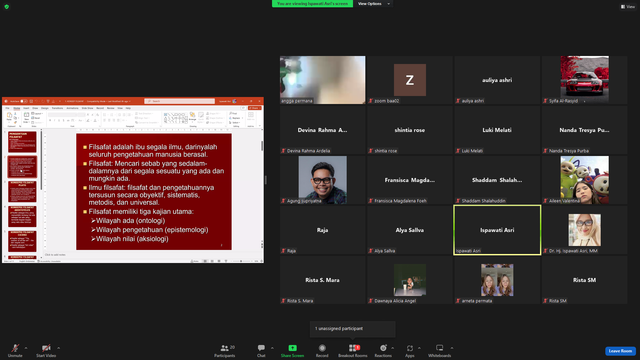Switch to the Transitions tab in PowerPoint
The width and height of the screenshot is (640, 360).
tap(58, 108)
